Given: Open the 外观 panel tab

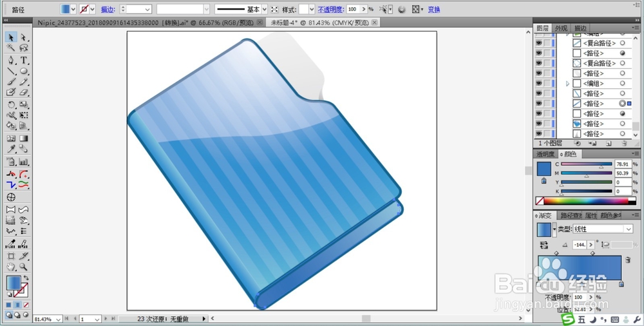Looking at the screenshot, I should pos(561,28).
